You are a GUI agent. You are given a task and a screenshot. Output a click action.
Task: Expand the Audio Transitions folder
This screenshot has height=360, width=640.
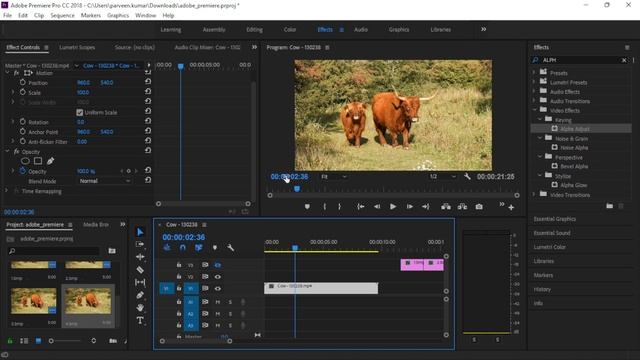pos(534,100)
